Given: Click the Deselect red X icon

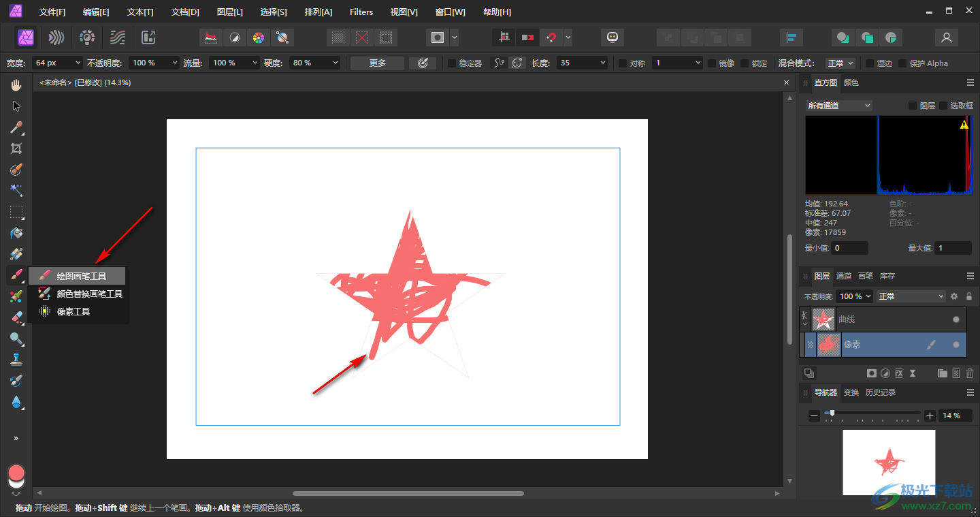Looking at the screenshot, I should click(362, 37).
